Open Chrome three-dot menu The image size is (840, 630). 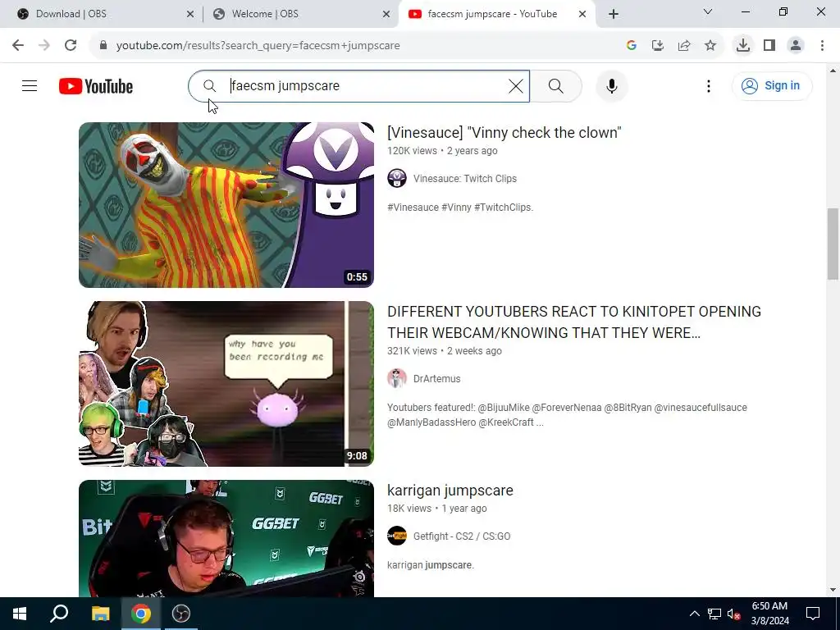(x=822, y=46)
